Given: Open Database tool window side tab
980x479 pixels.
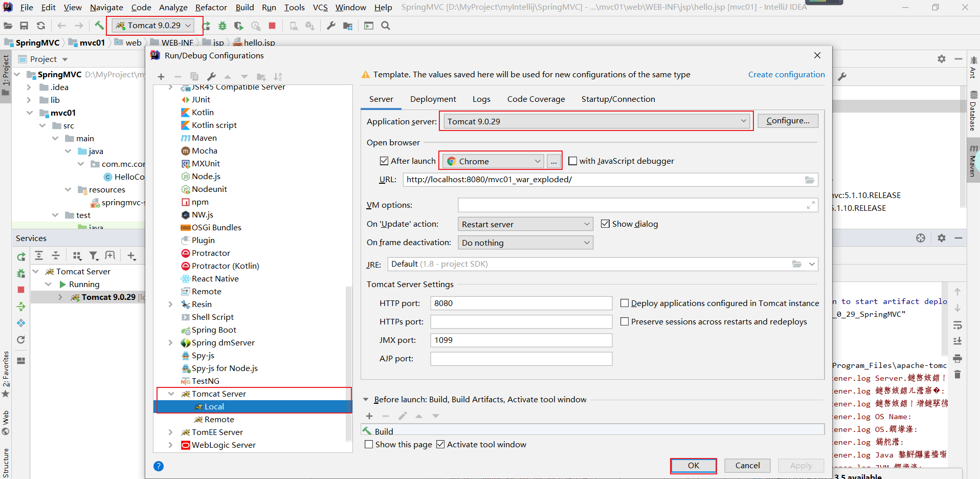Looking at the screenshot, I should pyautogui.click(x=973, y=112).
